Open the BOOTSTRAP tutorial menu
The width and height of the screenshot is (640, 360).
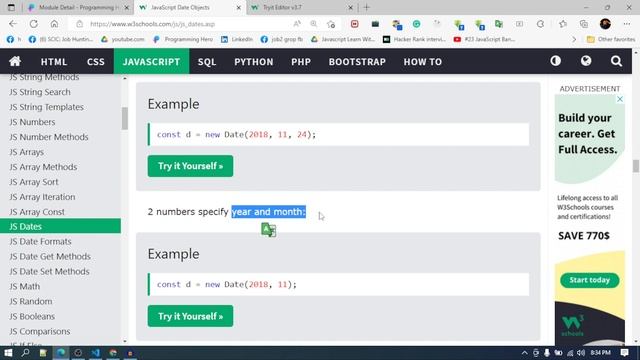pos(357,62)
